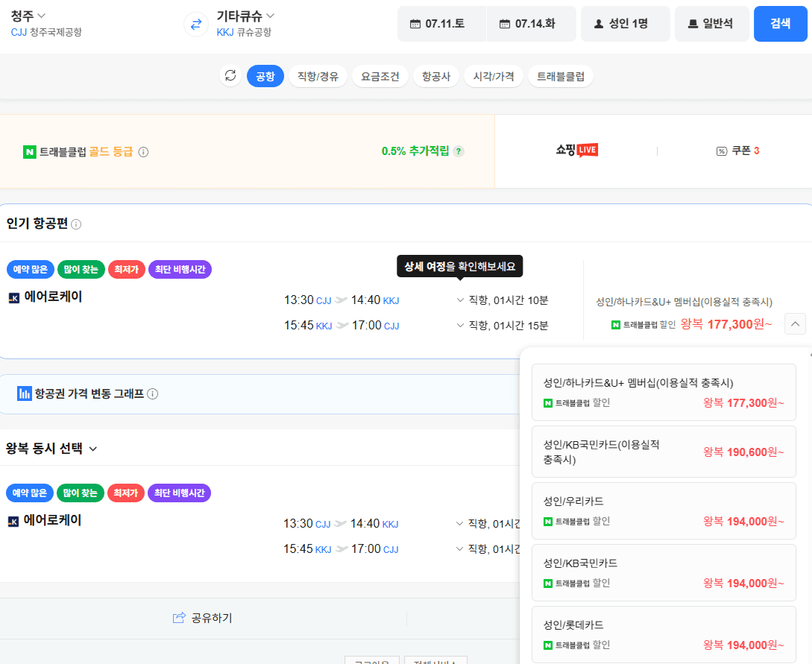Select the 트래블클럽 filter tab

560,76
